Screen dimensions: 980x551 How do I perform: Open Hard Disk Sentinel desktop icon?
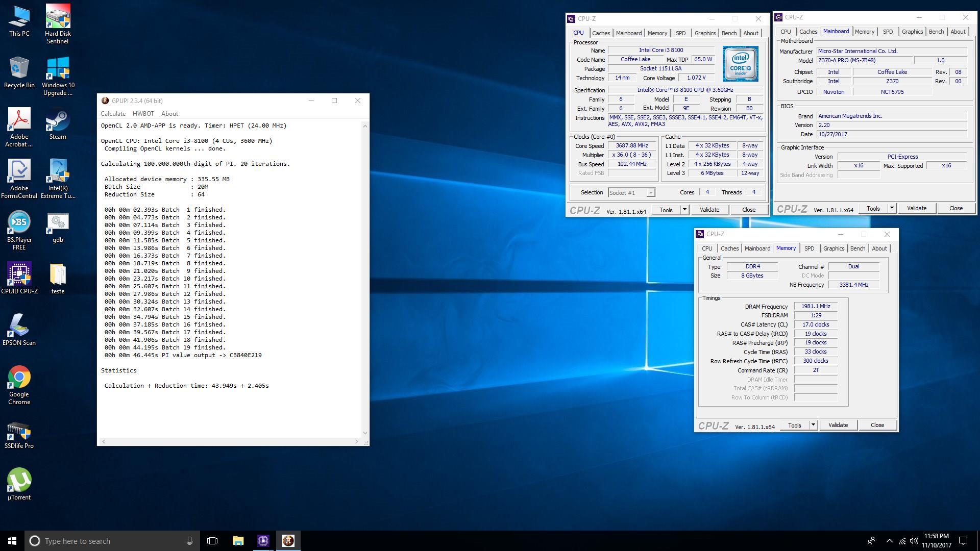(58, 24)
